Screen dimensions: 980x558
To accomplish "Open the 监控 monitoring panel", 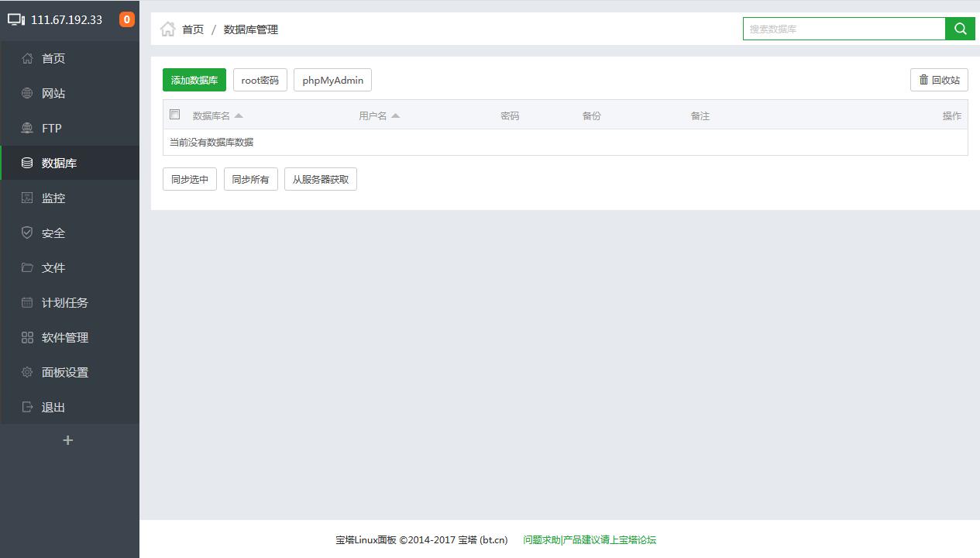I will click(x=53, y=198).
